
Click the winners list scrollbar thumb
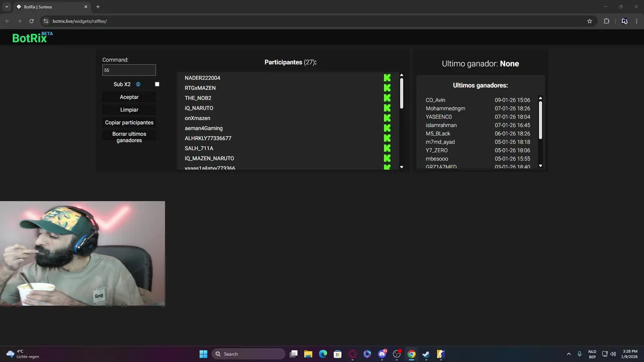coord(540,121)
